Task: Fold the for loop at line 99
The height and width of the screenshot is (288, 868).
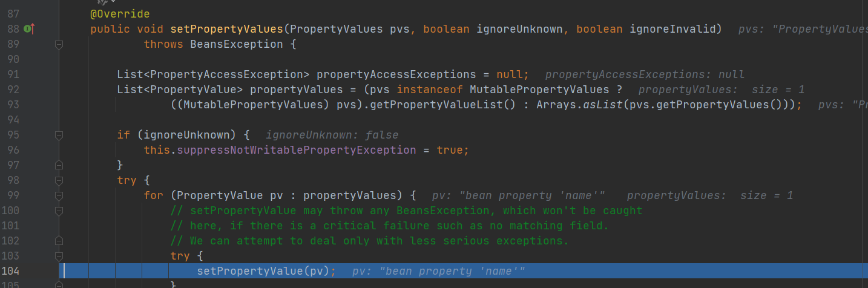Action: click(x=59, y=195)
